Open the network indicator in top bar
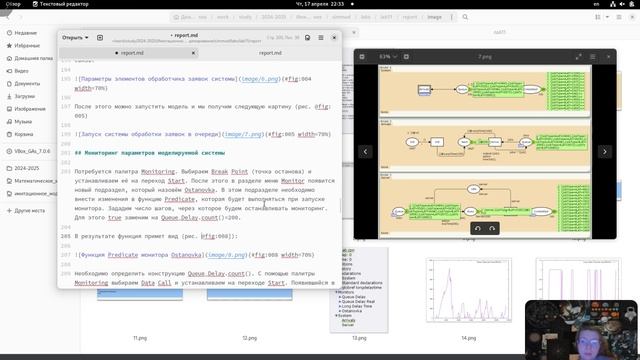Screen dimensions: 640x360 pos(613,4)
